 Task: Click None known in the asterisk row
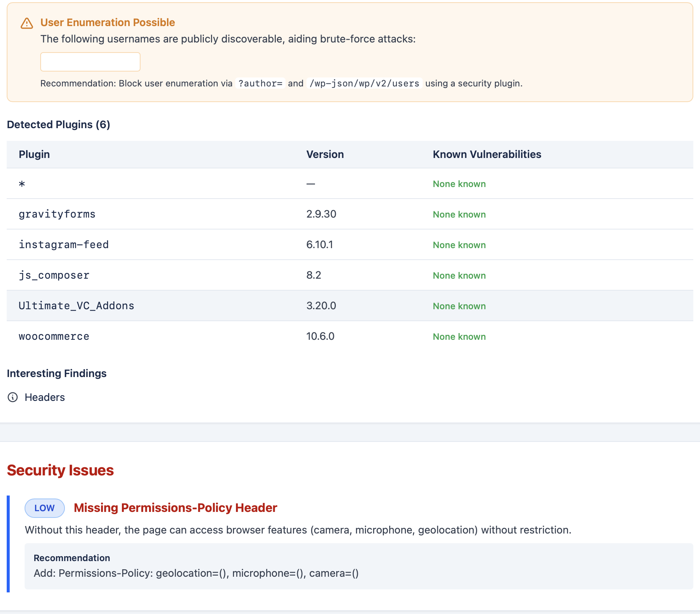click(x=459, y=184)
